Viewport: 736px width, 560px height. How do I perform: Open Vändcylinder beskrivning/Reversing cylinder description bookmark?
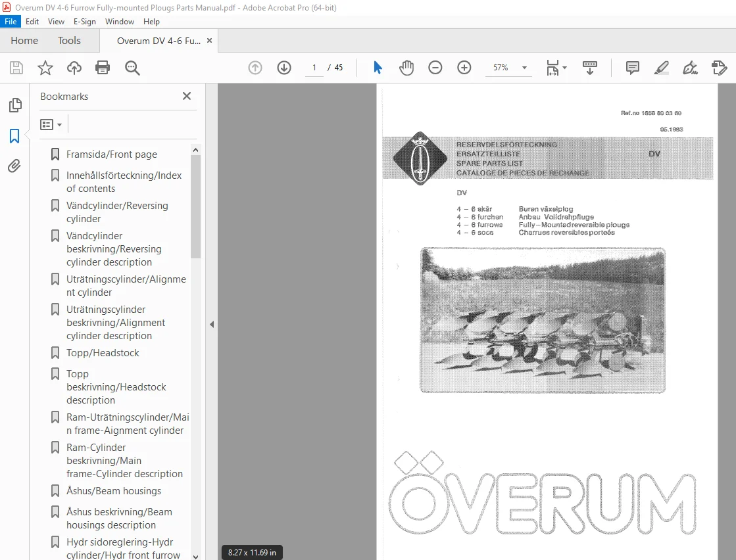(x=114, y=249)
